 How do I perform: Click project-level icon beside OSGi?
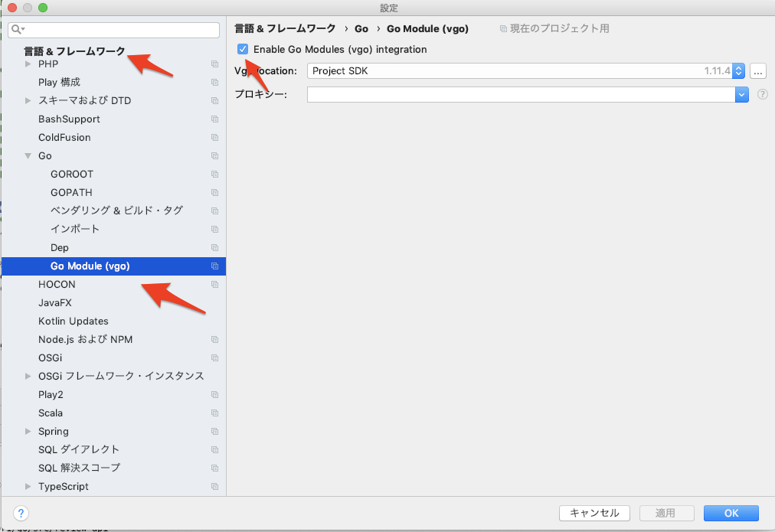coord(214,357)
